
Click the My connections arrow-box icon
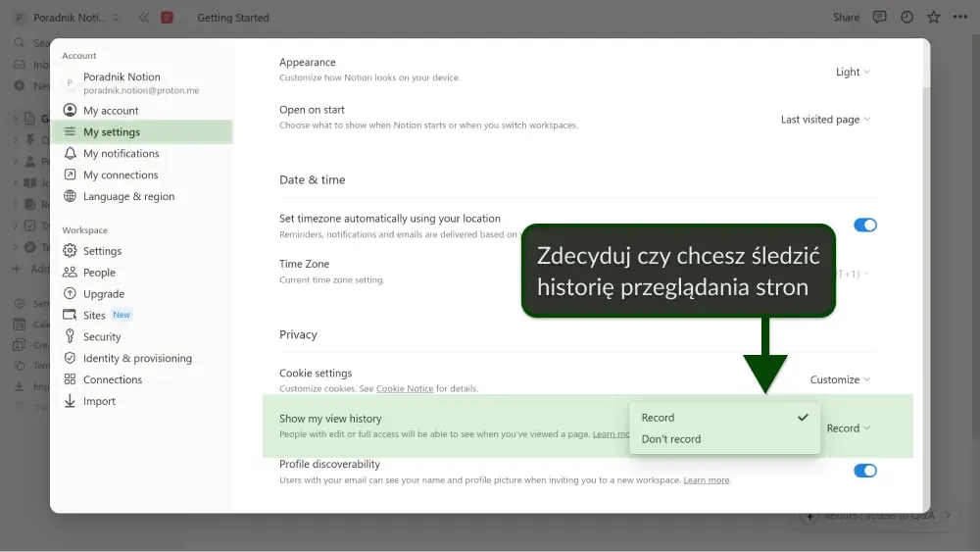[x=70, y=175]
